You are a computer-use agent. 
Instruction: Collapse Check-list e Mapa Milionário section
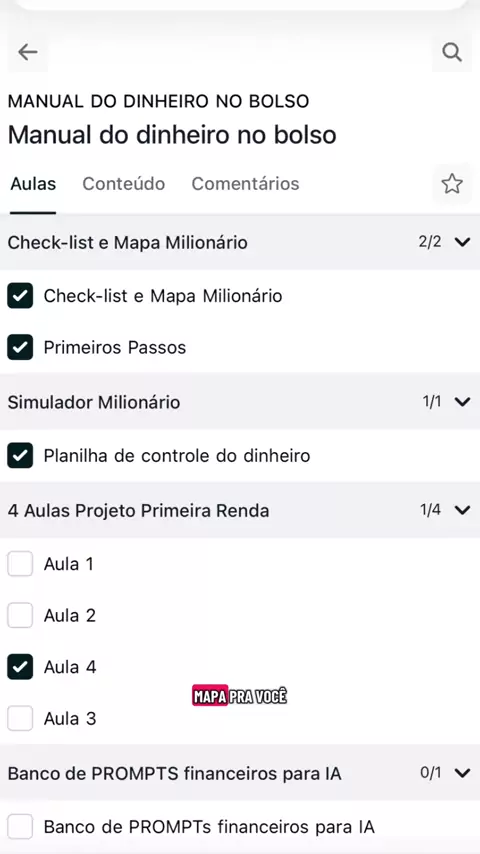(462, 242)
